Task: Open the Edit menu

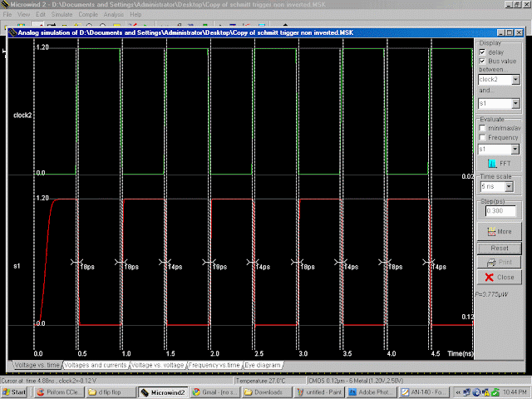Action: [41, 15]
